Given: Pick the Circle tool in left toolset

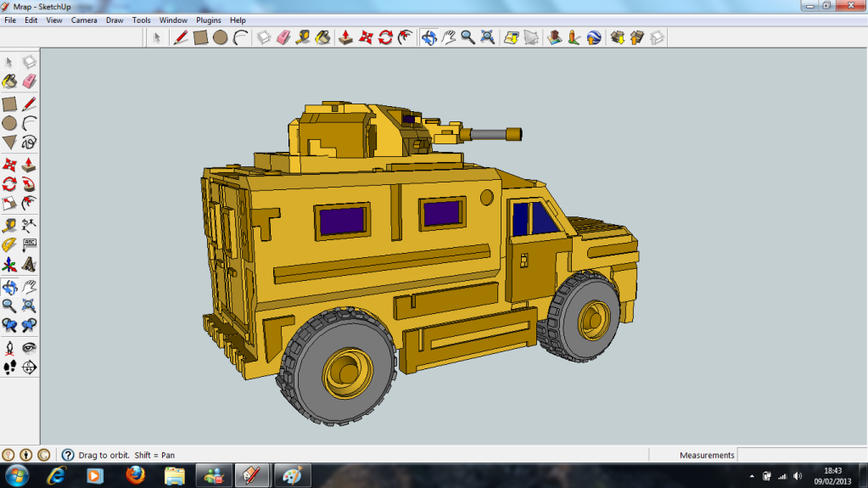Looking at the screenshot, I should [9, 123].
